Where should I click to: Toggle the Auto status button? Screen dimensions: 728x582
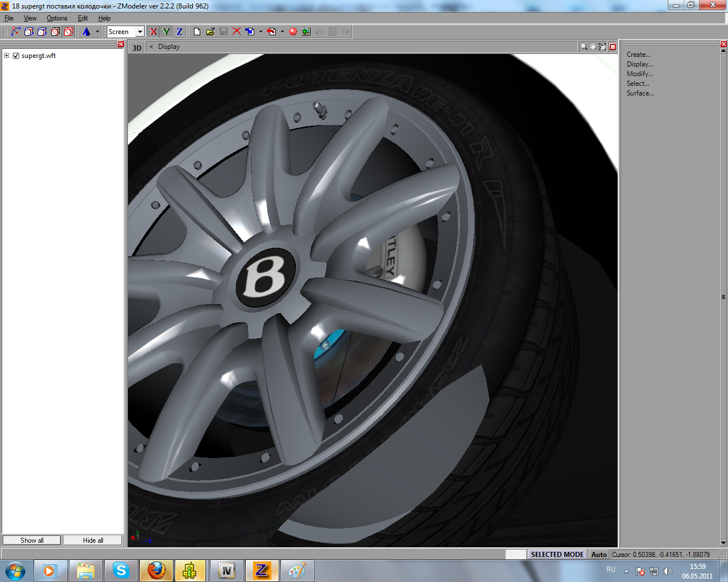[x=599, y=555]
